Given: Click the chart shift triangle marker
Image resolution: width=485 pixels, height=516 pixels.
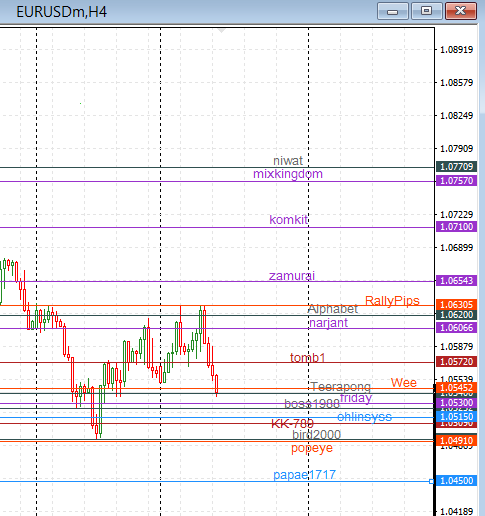Looking at the screenshot, I should point(221,31).
